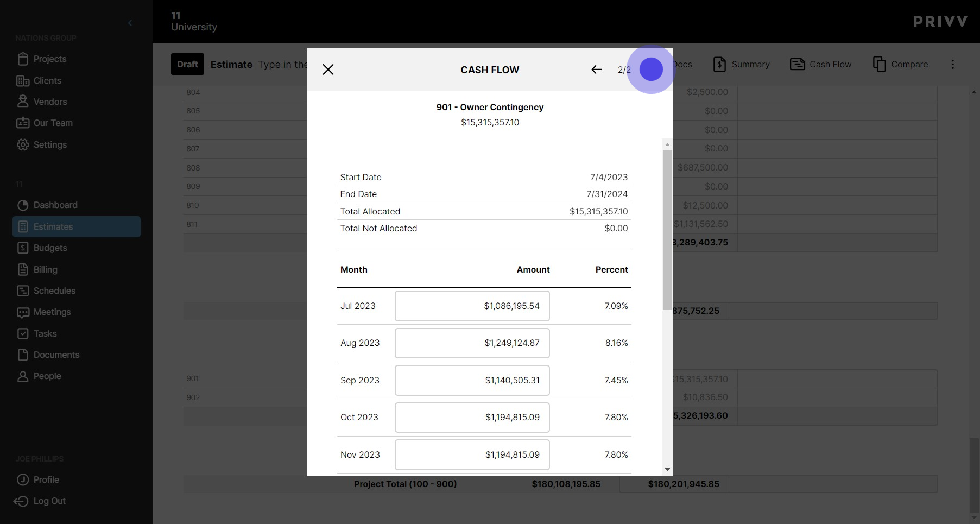Click the PRIVV logo
980x524 pixels.
(x=940, y=22)
